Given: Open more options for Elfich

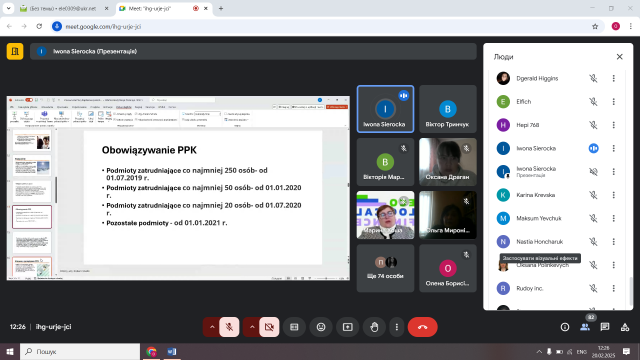Looking at the screenshot, I should pyautogui.click(x=613, y=102).
